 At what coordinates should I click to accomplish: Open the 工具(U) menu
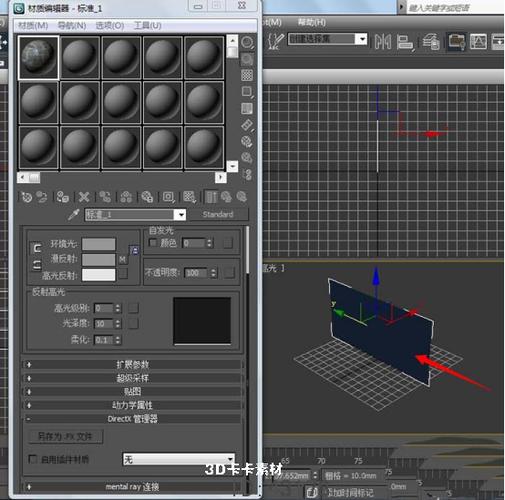tap(148, 26)
